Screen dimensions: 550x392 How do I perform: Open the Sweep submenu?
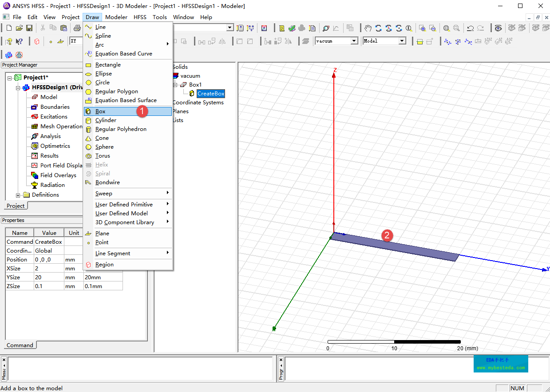tap(104, 194)
